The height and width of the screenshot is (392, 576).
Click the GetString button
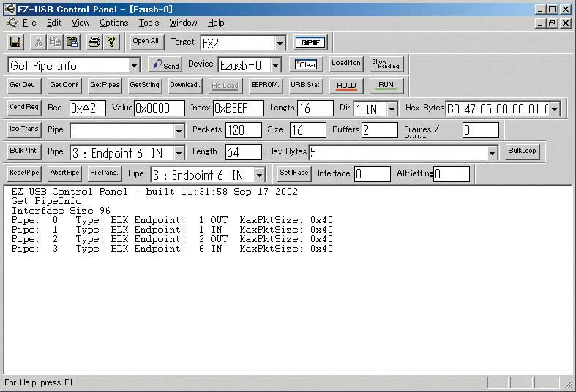click(x=145, y=86)
